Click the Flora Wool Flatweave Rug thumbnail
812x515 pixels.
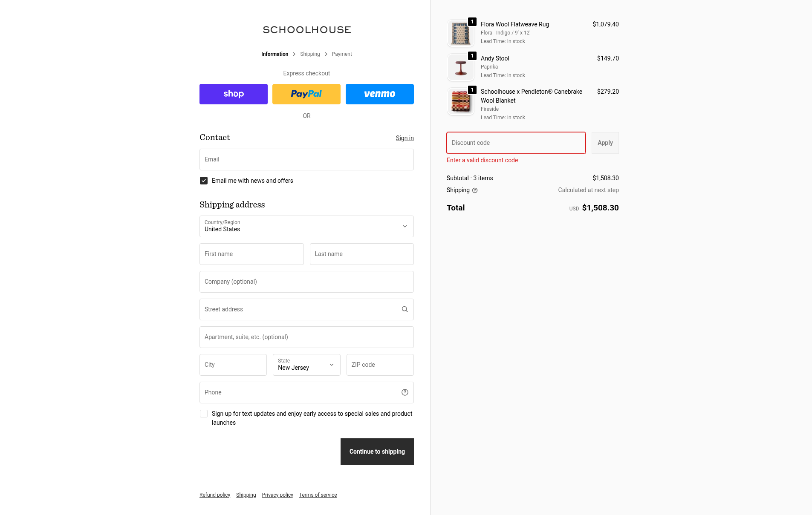[461, 33]
